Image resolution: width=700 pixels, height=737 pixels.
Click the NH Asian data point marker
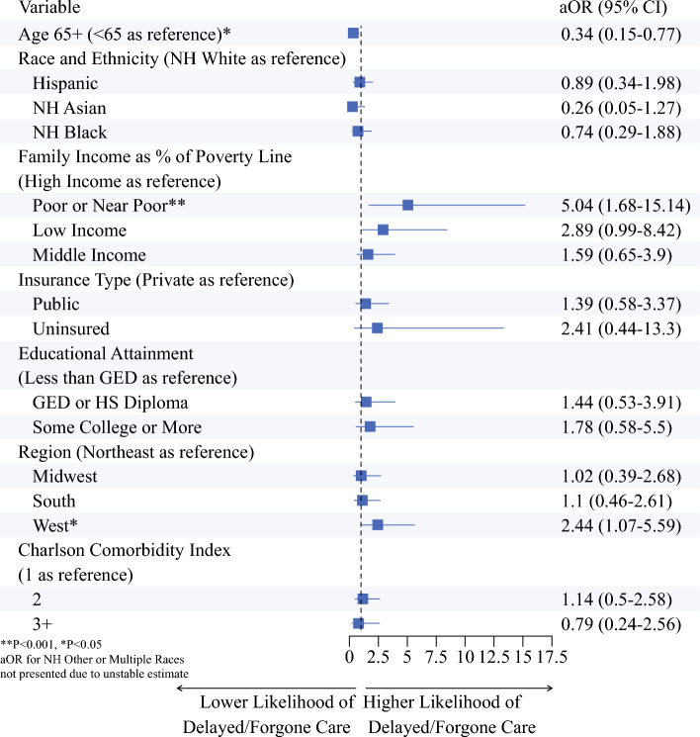(x=352, y=107)
